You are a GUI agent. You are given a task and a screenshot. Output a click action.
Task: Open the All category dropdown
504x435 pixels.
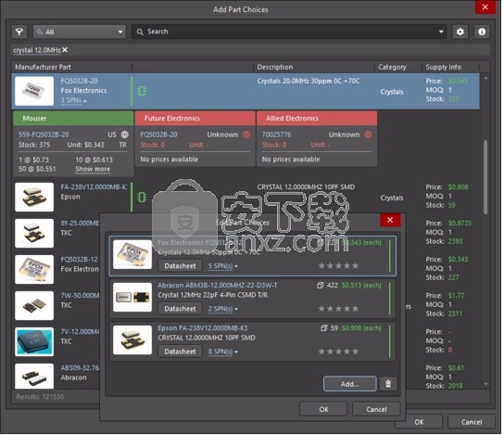(x=80, y=32)
